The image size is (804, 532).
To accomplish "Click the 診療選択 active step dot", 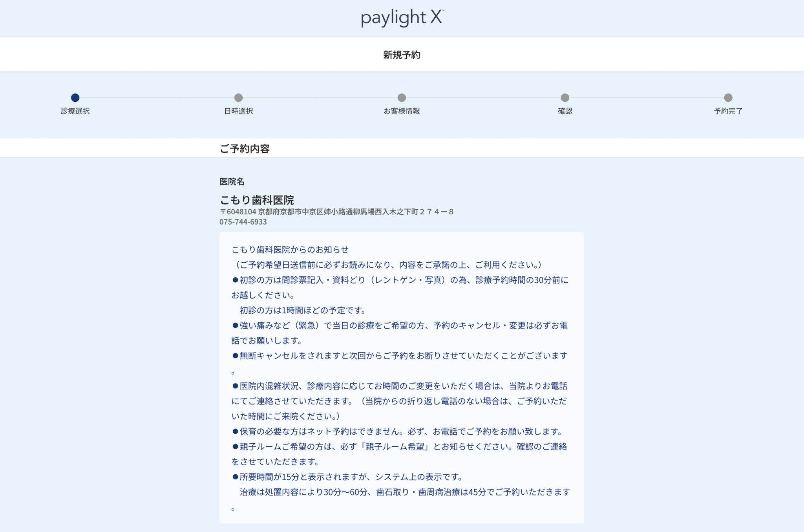I will click(75, 97).
